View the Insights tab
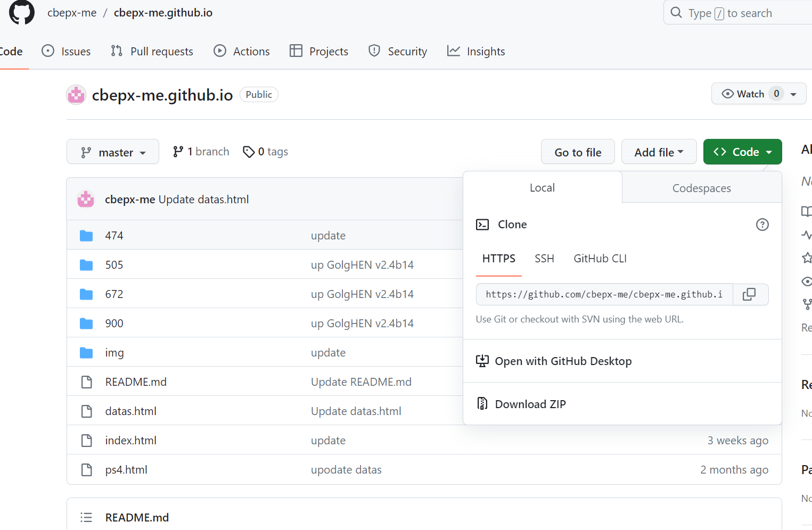This screenshot has width=812, height=530. click(x=476, y=52)
